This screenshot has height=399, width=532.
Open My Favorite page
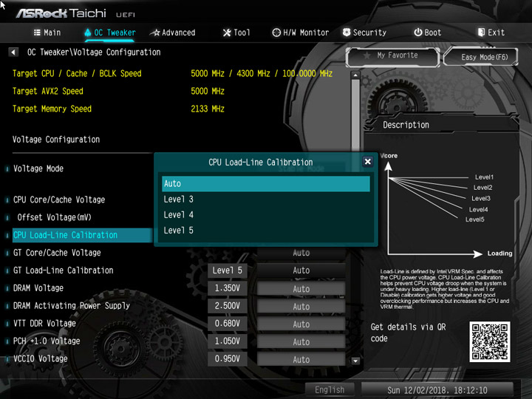coord(393,57)
